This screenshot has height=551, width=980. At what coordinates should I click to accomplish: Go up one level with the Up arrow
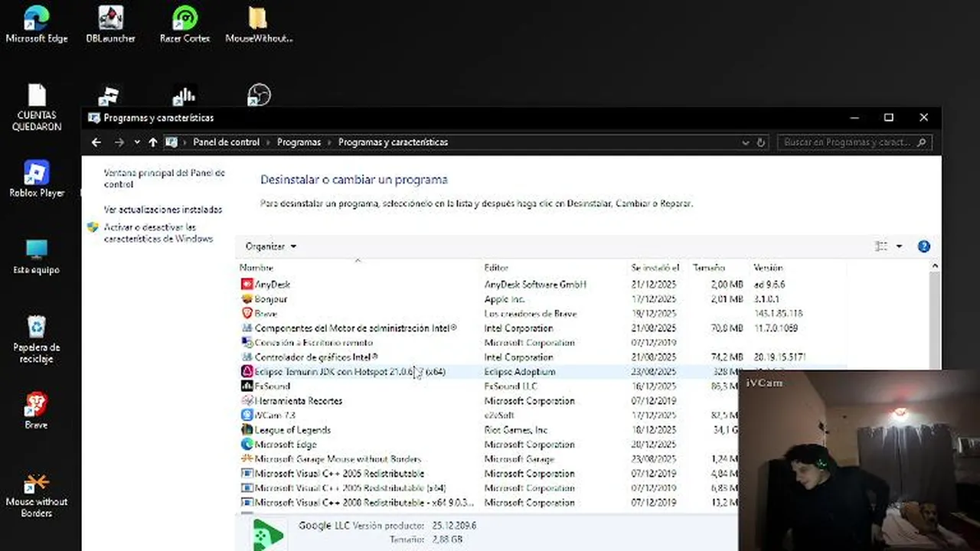(x=153, y=142)
